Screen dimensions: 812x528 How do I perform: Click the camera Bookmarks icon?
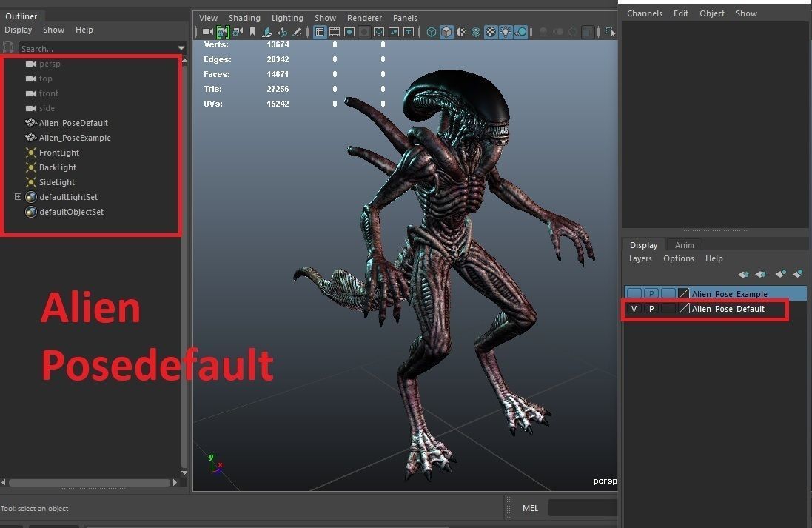click(252, 32)
